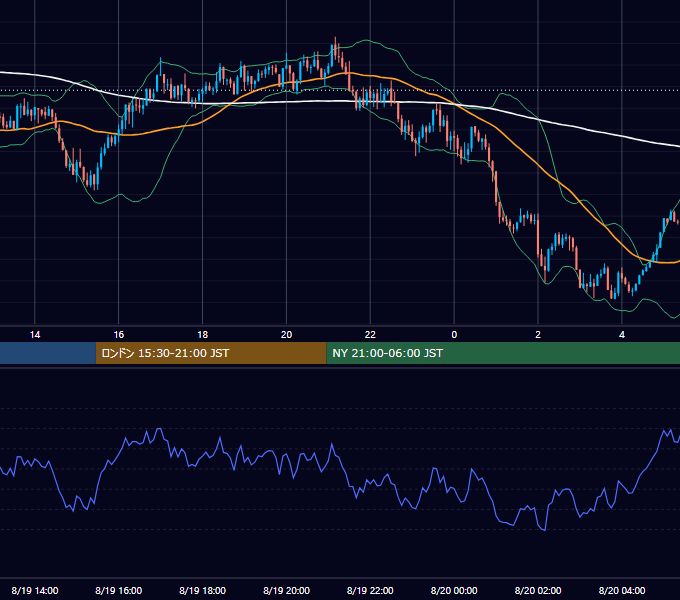Click the 20 hour label on time axis
Screen dimensions: 680x600
pos(286,335)
